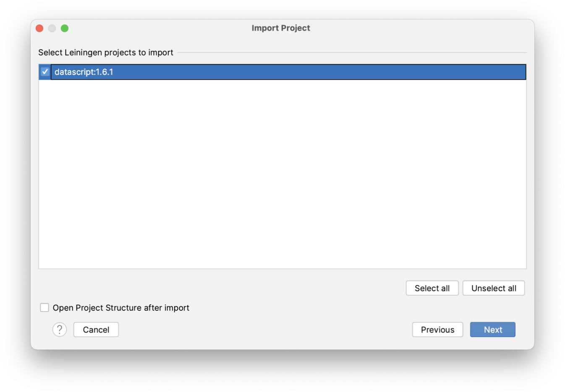The height and width of the screenshot is (392, 565).
Task: Click the Select all button
Action: tap(432, 288)
